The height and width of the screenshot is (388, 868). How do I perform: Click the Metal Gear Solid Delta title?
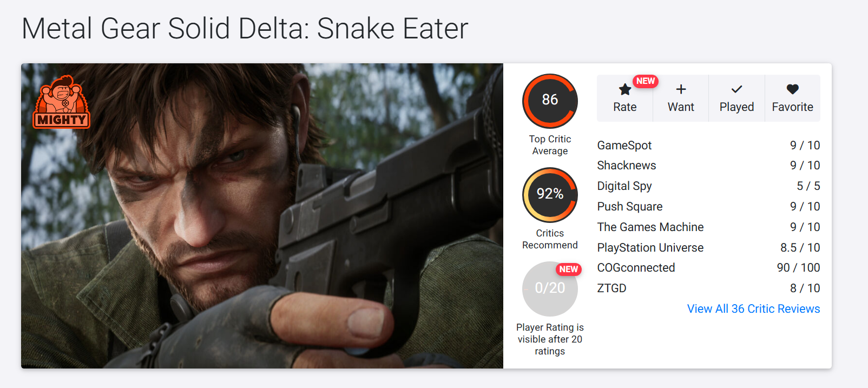(245, 29)
